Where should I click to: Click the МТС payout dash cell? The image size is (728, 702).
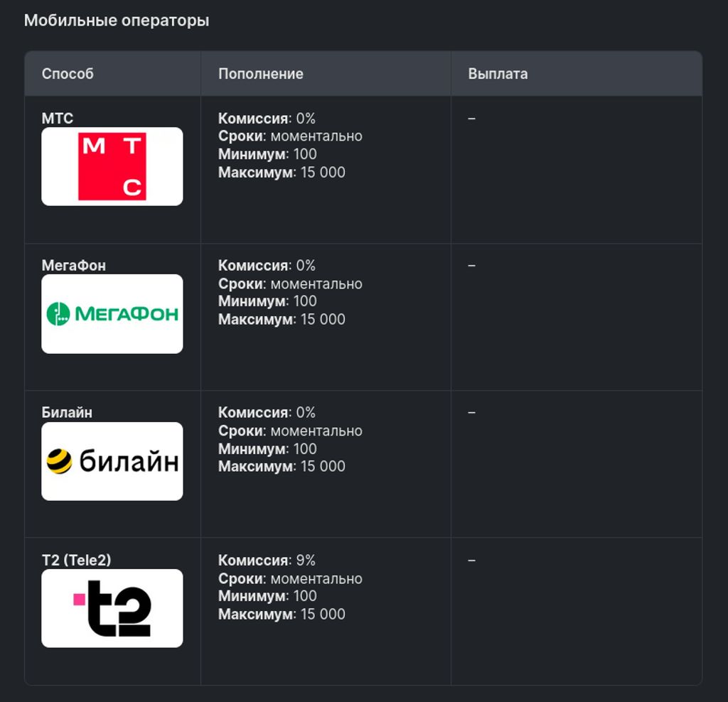pyautogui.click(x=472, y=119)
